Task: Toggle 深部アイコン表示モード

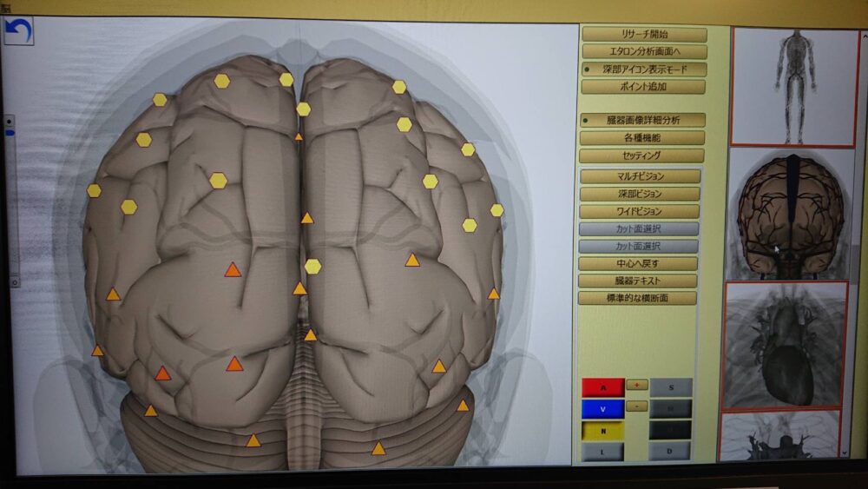Action: tap(644, 69)
